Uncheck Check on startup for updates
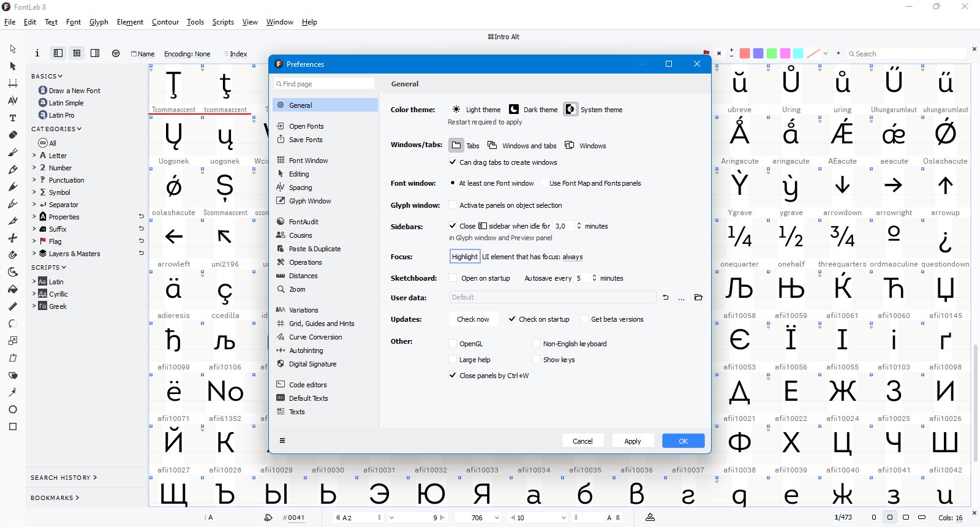This screenshot has height=527, width=980. click(512, 319)
